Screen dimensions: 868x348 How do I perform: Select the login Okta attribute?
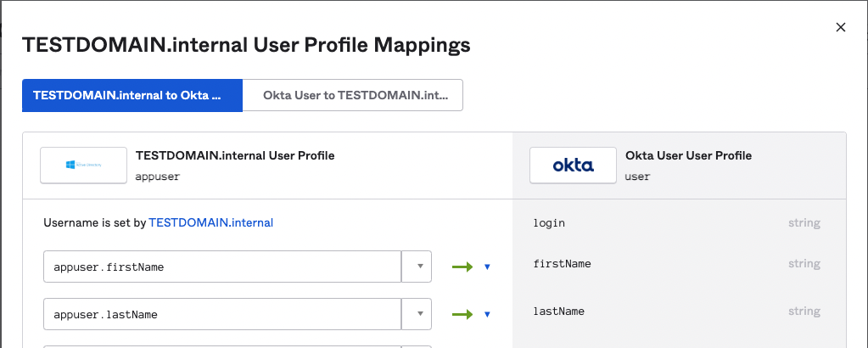[549, 223]
